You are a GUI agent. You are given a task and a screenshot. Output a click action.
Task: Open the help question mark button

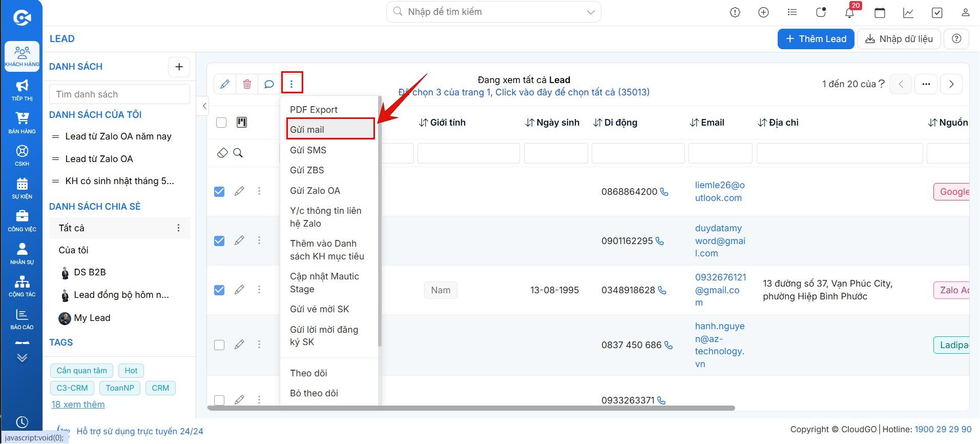point(956,39)
